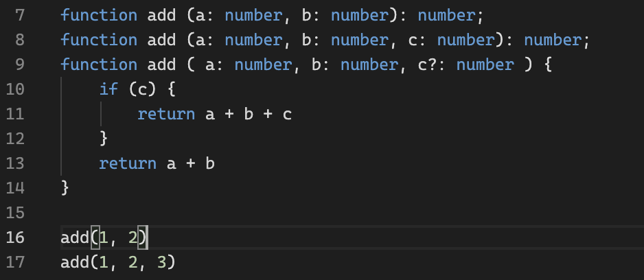The image size is (644, 280).
Task: Click the number 3 argument on line 17
Action: pyautogui.click(x=161, y=262)
